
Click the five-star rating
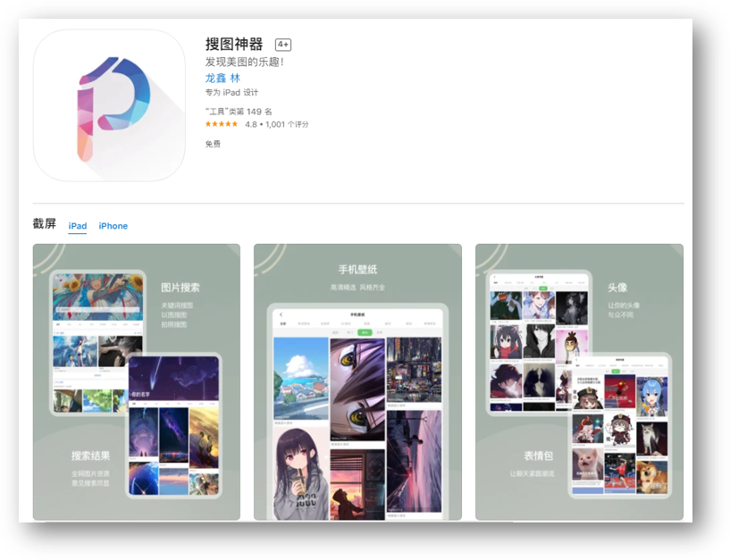[x=222, y=124]
